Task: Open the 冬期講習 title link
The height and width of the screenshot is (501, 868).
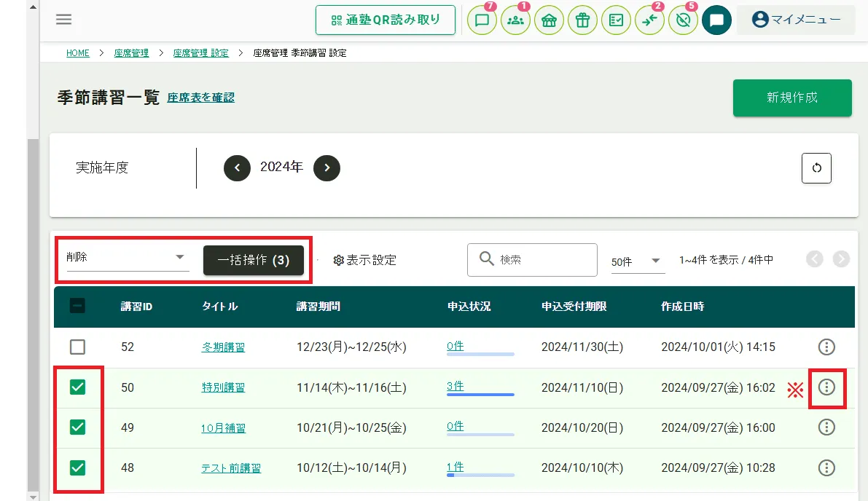Action: pyautogui.click(x=223, y=347)
